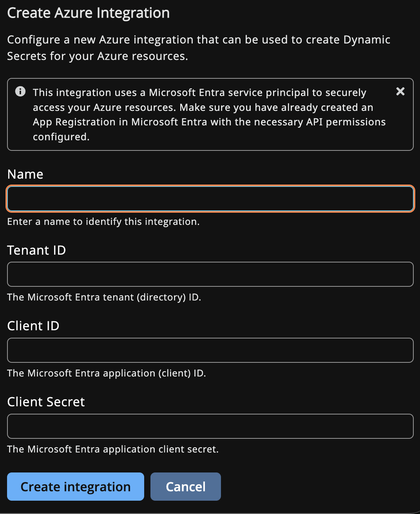The image size is (420, 514).
Task: Click 'The Microsoft Entra application (client) ID.' hint
Action: pyautogui.click(x=107, y=373)
